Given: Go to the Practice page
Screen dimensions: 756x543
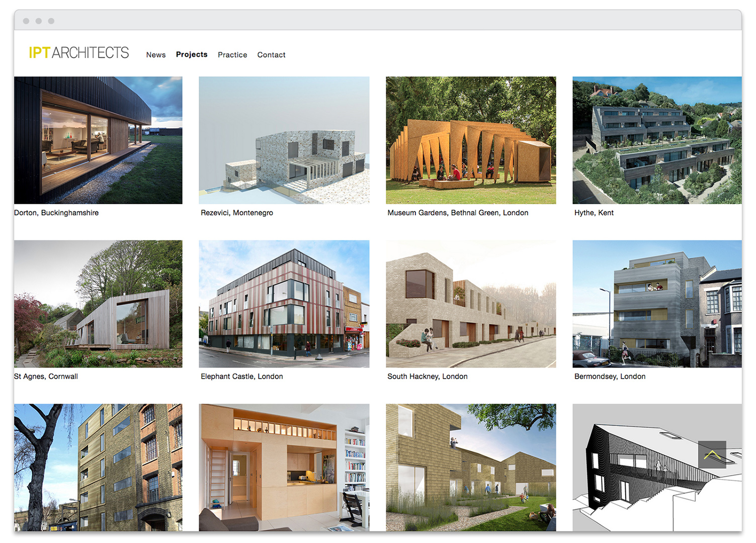Looking at the screenshot, I should coord(232,55).
